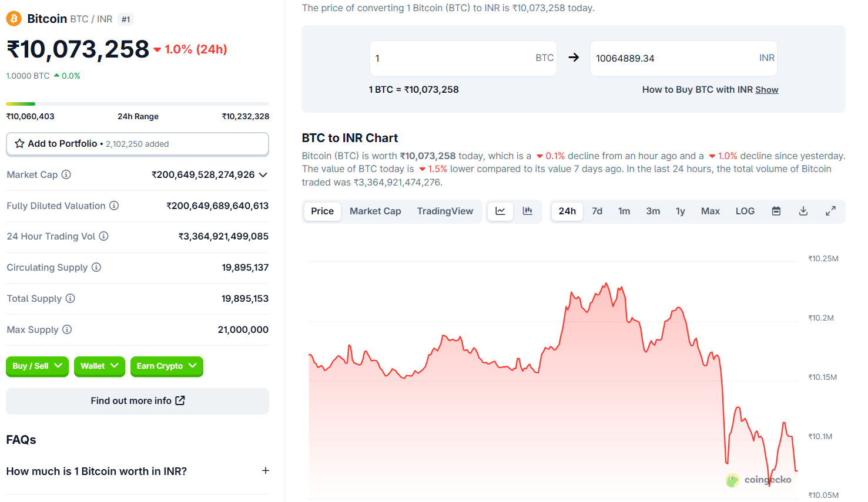Select the 1y time range
Image resolution: width=868 pixels, height=502 pixels.
(680, 211)
